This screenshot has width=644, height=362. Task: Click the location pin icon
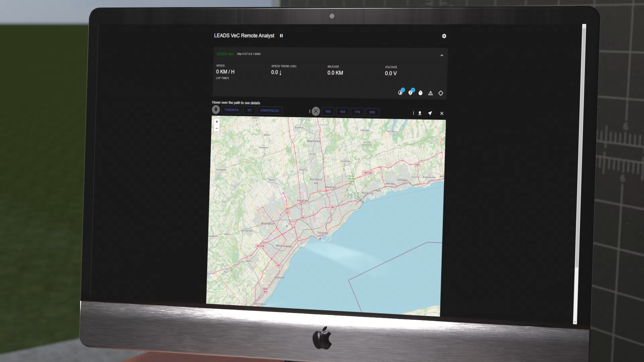tap(216, 110)
